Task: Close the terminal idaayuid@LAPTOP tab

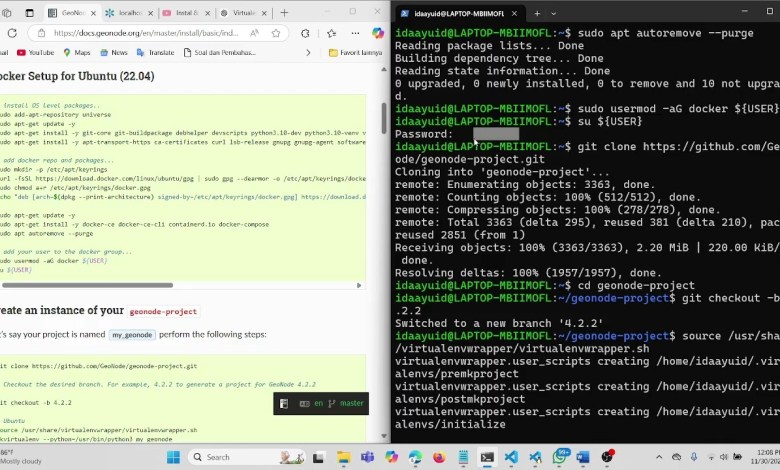Action: (x=514, y=13)
